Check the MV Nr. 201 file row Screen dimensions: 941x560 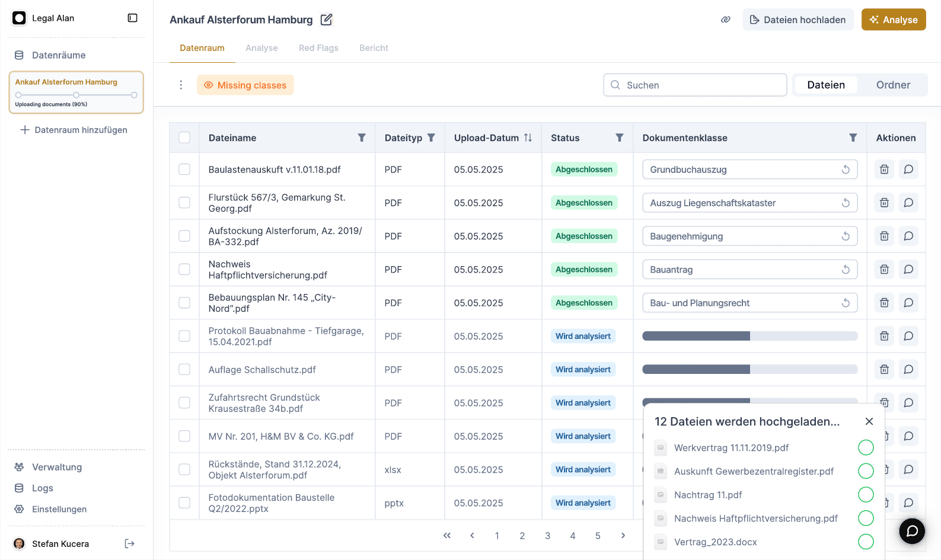pyautogui.click(x=184, y=436)
